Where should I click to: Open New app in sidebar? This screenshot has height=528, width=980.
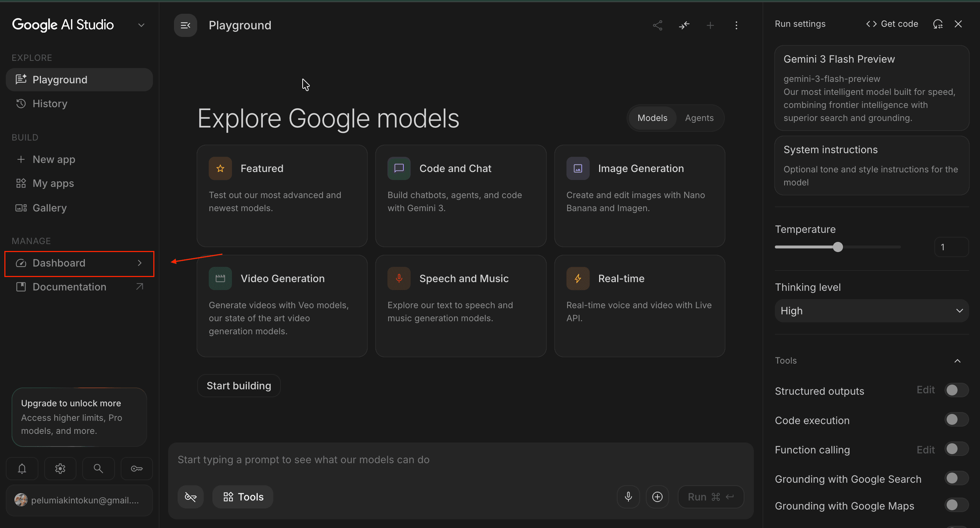[x=79, y=159]
